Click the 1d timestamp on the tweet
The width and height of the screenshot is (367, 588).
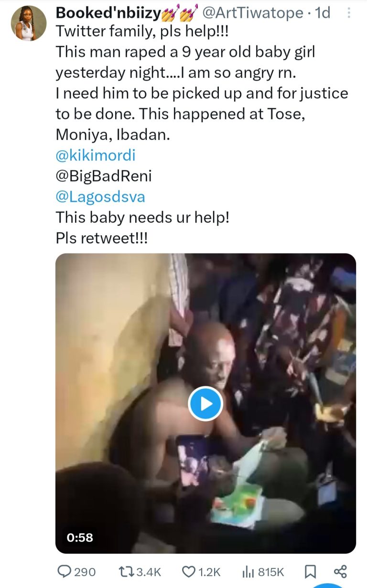(x=323, y=13)
